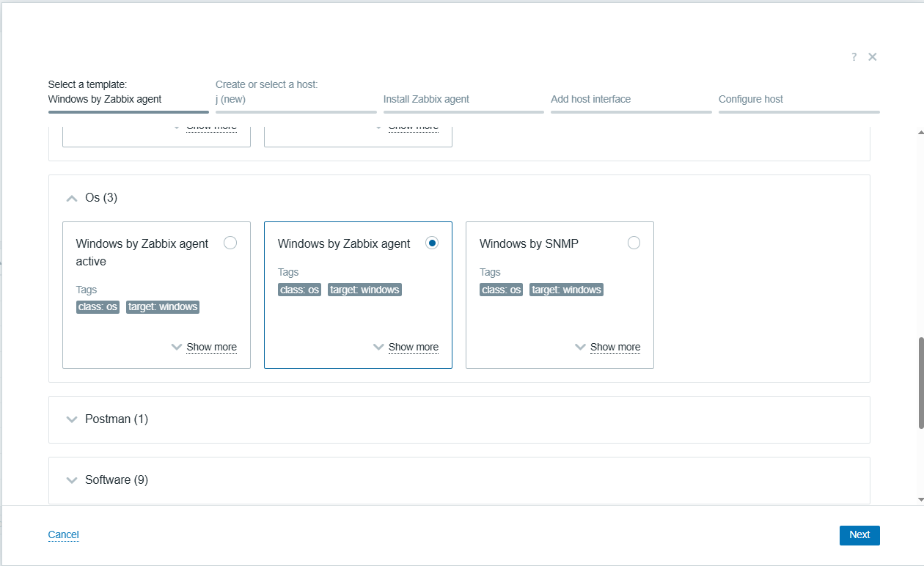Click class: os tag in Windows by Zabbix agent active
This screenshot has height=566, width=924.
(98, 306)
